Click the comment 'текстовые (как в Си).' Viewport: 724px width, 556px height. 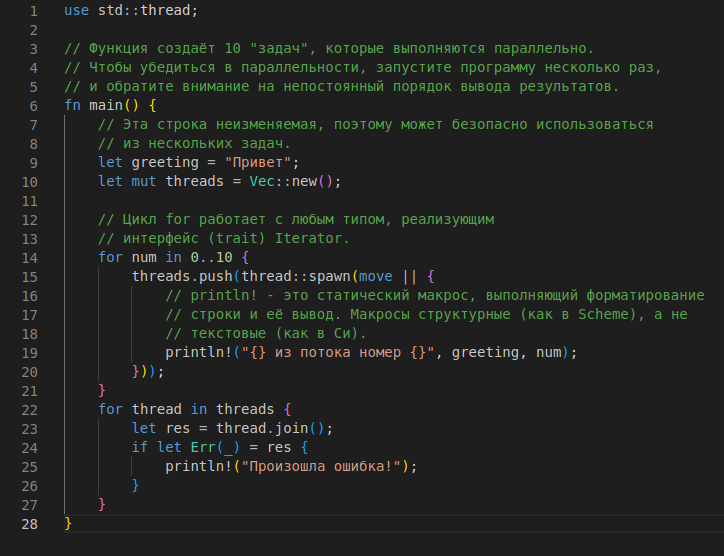click(266, 333)
